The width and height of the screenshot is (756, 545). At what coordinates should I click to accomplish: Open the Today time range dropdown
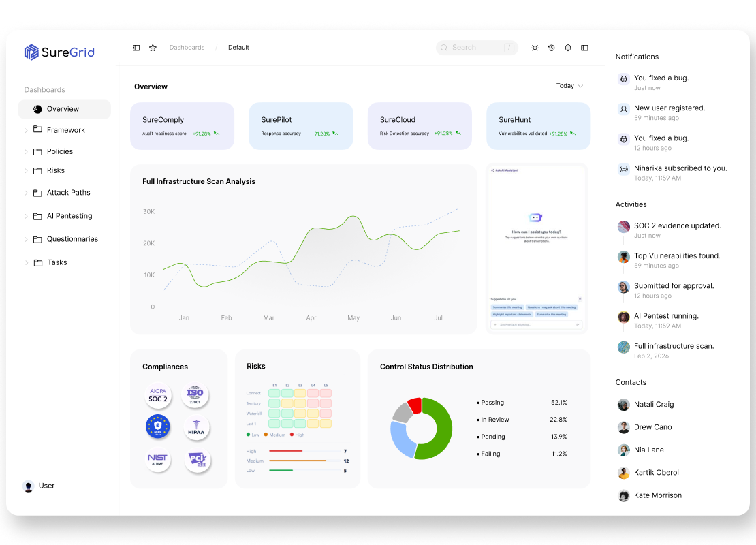pyautogui.click(x=569, y=86)
